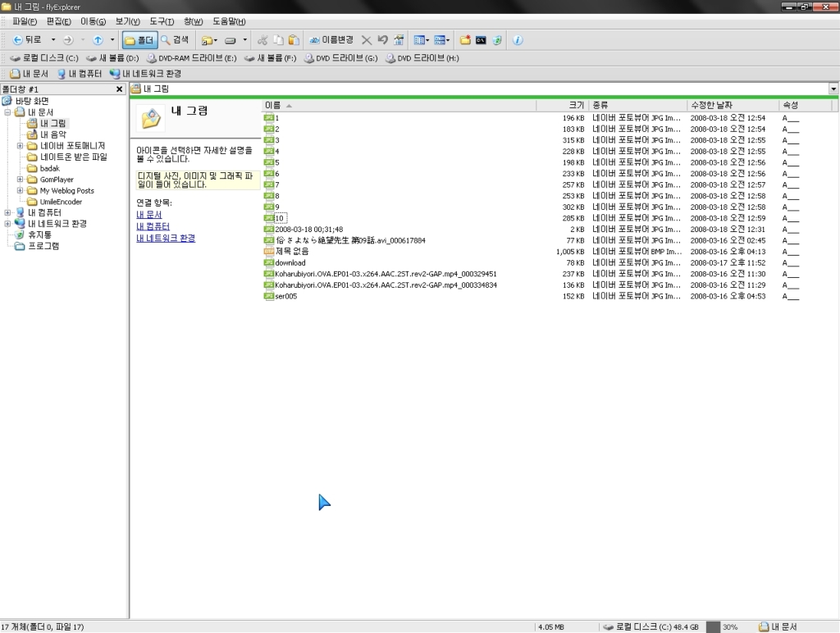Screen dimensions: 840x633
Task: Expand the 네이버 포토매니저 tree node
Action: 20,146
